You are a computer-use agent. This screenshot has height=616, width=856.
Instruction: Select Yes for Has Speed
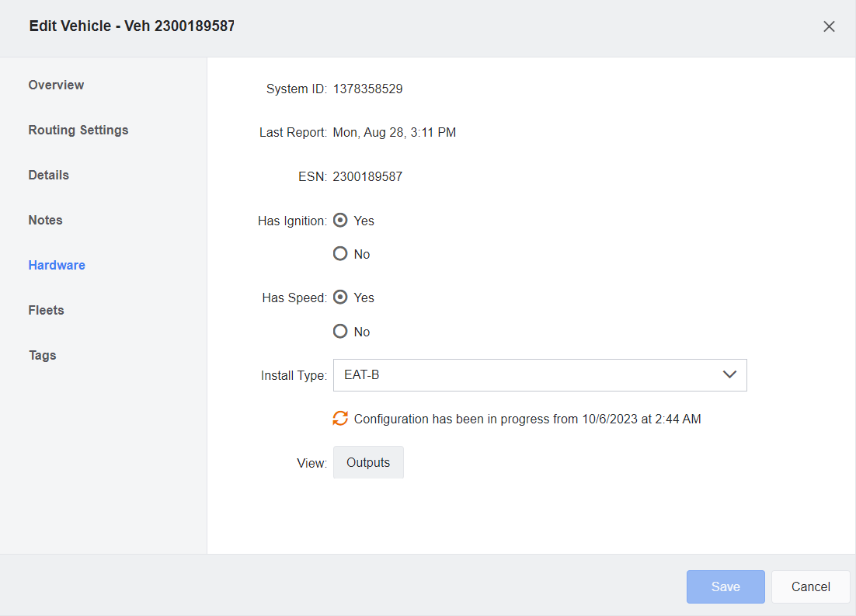click(340, 297)
